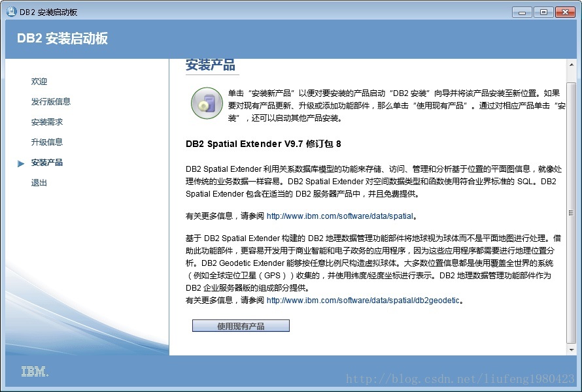
Task: Click the scrollbar up arrow
Action: [x=572, y=65]
